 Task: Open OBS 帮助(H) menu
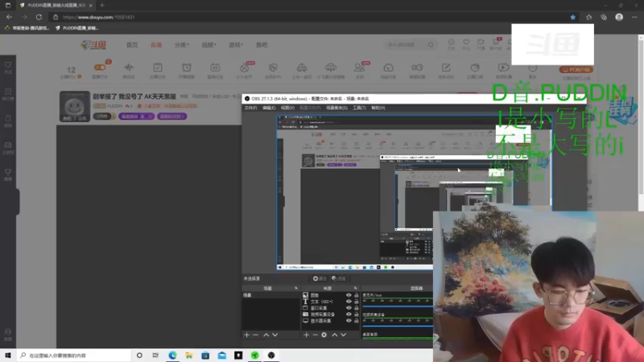(378, 108)
